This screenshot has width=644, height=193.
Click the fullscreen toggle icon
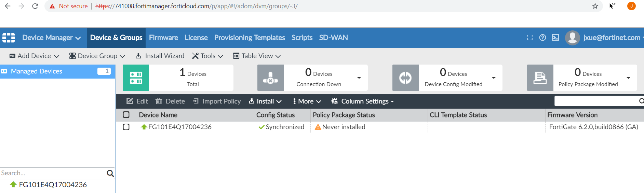[x=529, y=38]
